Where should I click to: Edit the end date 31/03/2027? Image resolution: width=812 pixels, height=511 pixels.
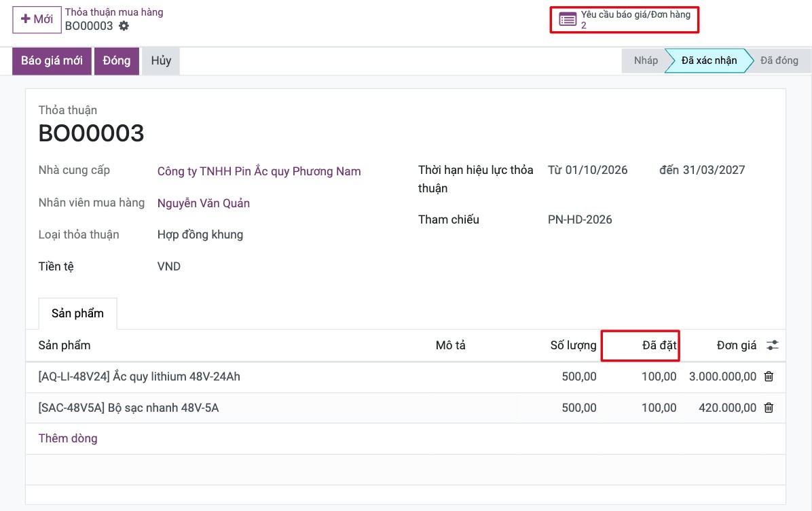coord(714,170)
